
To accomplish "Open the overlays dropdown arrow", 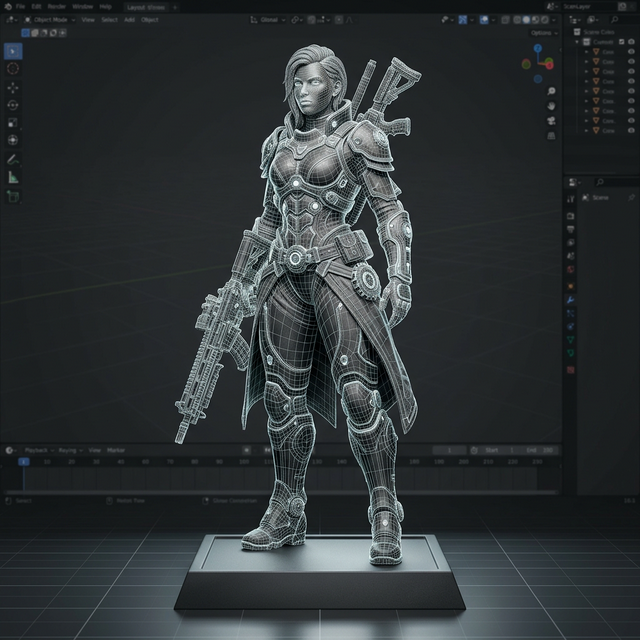I will (493, 20).
